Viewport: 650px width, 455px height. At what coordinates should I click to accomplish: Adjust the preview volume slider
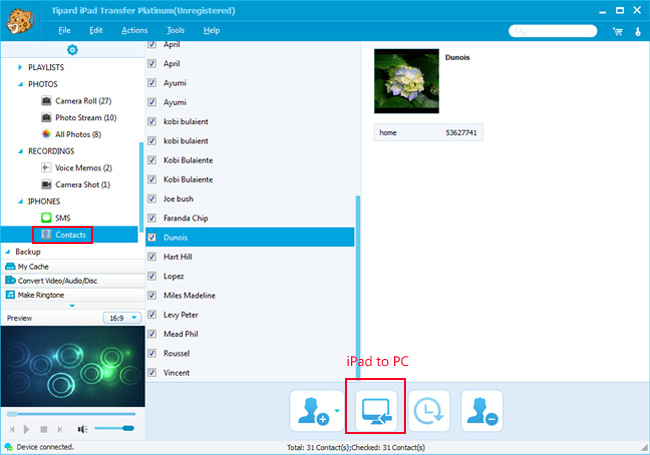(x=114, y=428)
